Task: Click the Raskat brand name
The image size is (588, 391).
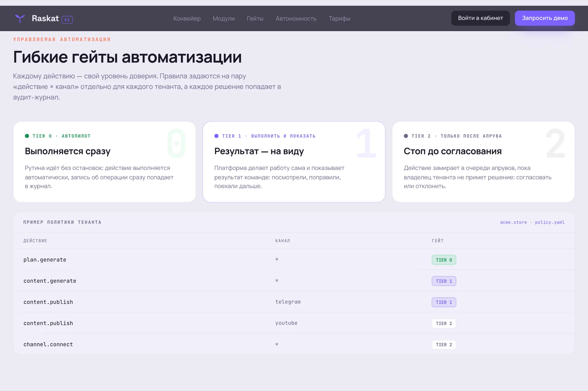Action: 45,18
